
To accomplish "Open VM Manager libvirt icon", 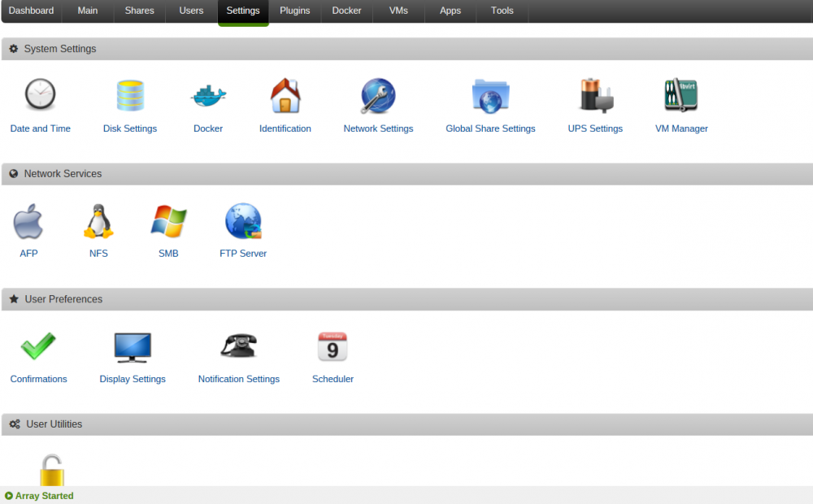I will 680,95.
